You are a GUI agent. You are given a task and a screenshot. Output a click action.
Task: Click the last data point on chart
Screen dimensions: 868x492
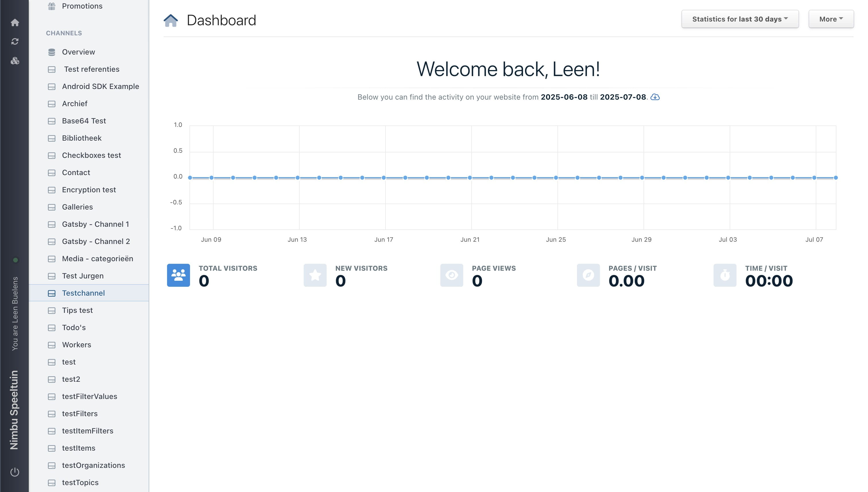(836, 178)
